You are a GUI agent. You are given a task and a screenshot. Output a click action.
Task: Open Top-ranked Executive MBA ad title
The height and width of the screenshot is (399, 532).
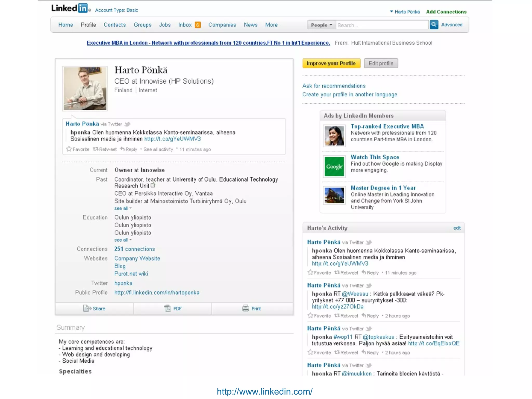387,126
